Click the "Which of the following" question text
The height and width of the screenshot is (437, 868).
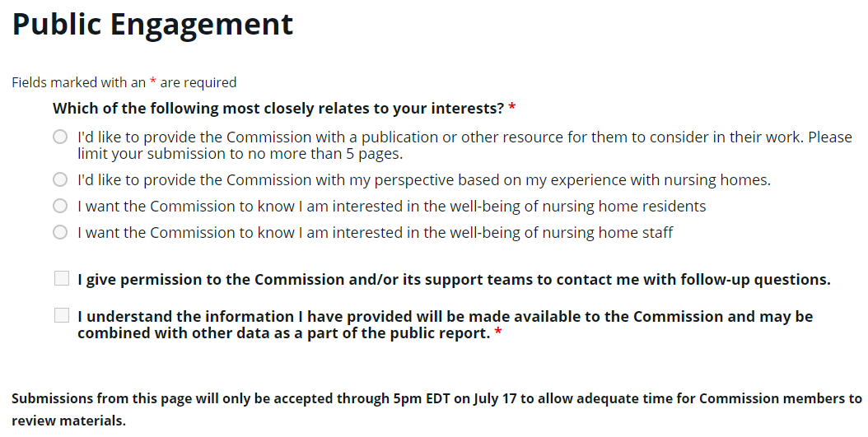pos(278,109)
